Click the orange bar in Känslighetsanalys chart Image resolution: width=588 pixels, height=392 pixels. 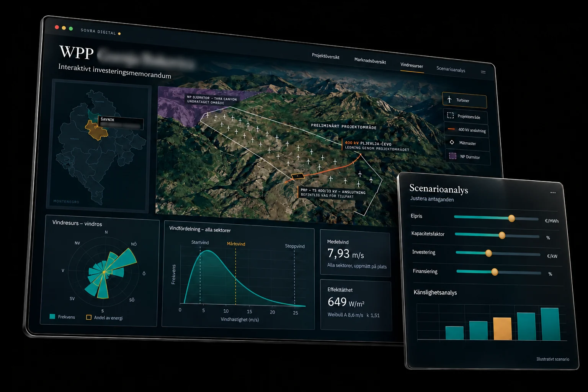coord(503,329)
